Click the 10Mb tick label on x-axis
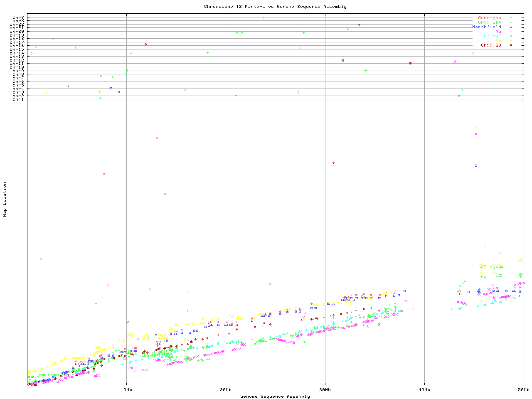The width and height of the screenshot is (532, 399). 126,390
